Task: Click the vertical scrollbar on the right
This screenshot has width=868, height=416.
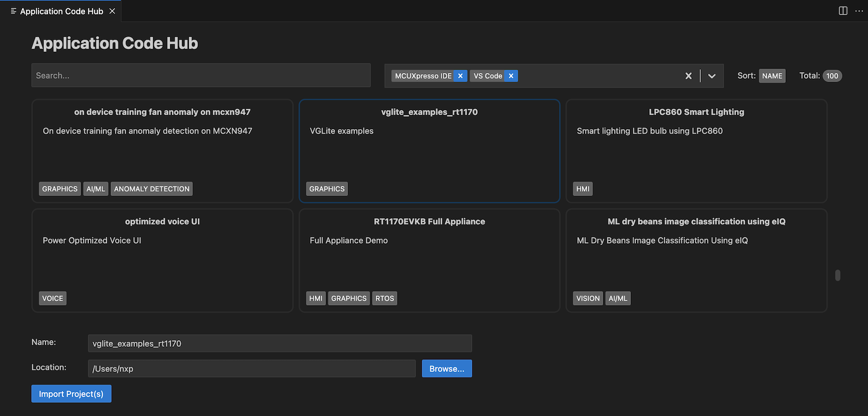Action: [837, 275]
